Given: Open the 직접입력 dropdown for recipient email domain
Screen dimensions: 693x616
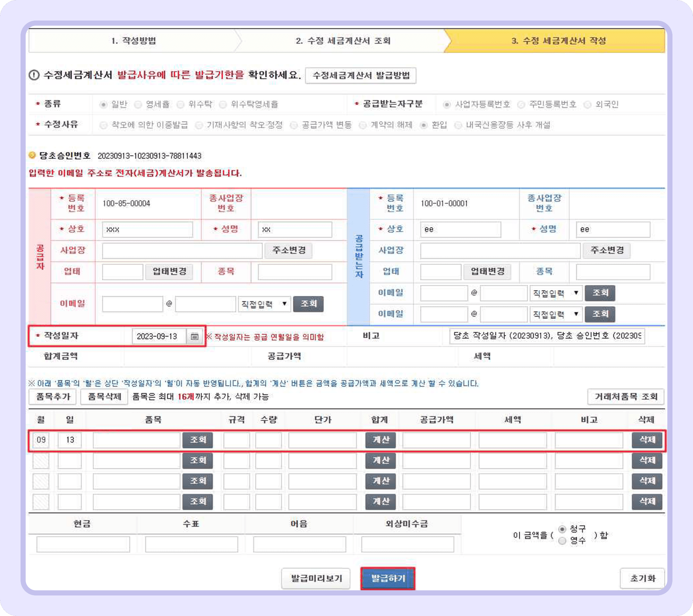Looking at the screenshot, I should 556,293.
